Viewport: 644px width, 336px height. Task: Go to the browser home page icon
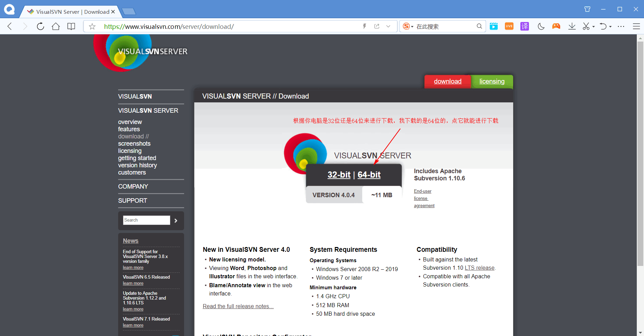[56, 26]
